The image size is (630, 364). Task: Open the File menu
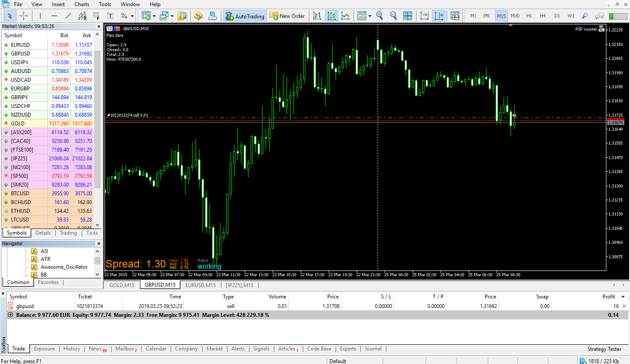pos(18,4)
